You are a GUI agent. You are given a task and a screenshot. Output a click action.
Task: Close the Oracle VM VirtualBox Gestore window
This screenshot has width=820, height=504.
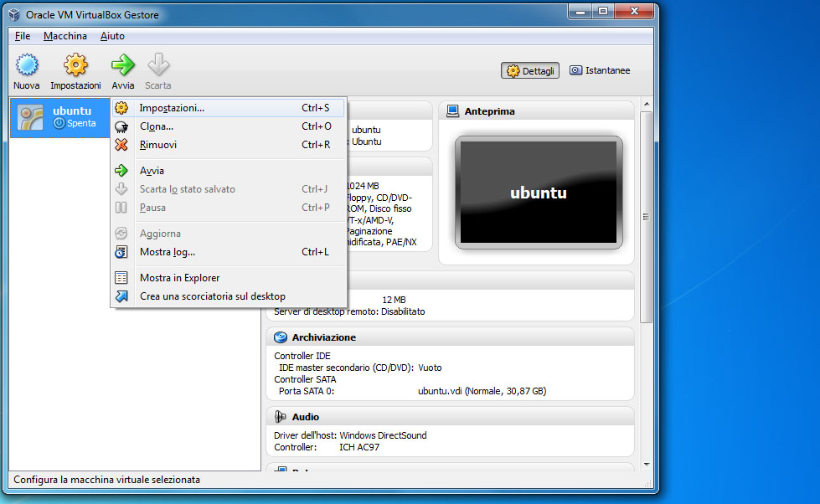tap(634, 12)
